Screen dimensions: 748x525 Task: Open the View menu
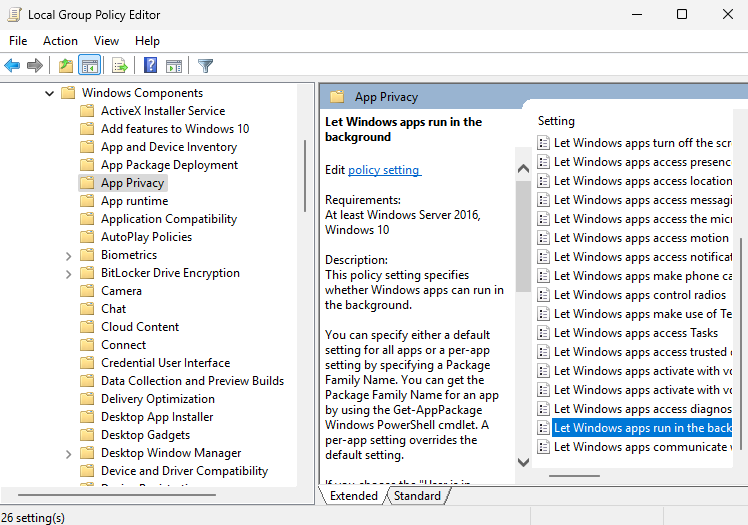point(106,41)
